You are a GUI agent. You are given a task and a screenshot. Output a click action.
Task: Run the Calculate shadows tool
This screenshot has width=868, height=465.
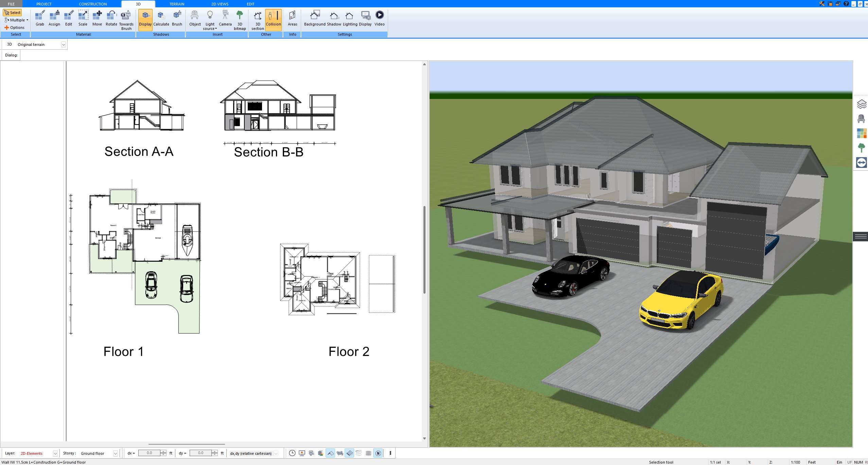point(161,18)
